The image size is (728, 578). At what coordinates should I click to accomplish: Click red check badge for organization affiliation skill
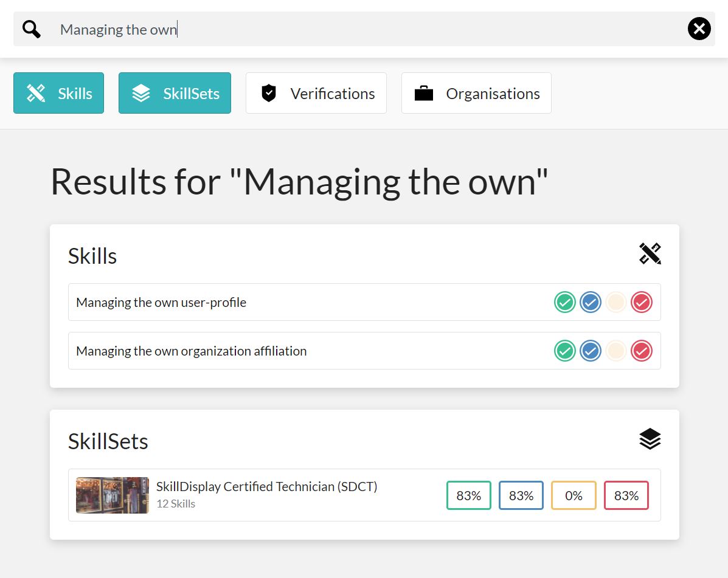tap(642, 351)
